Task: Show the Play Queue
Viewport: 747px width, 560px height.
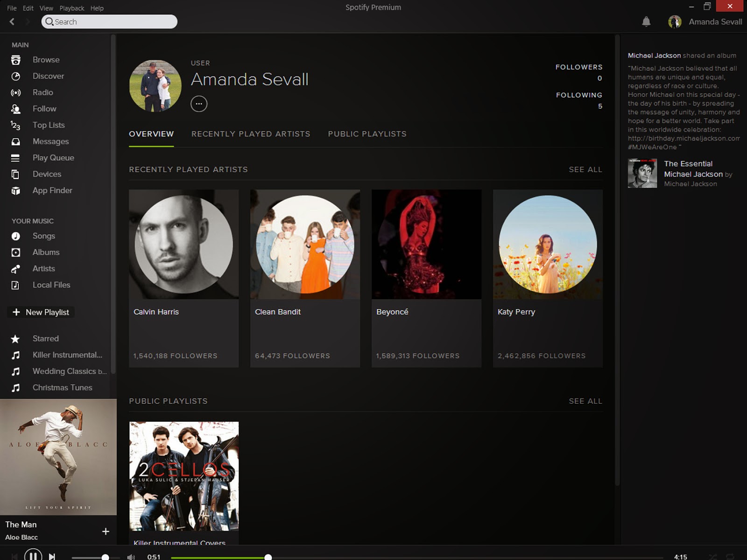Action: coord(53,158)
